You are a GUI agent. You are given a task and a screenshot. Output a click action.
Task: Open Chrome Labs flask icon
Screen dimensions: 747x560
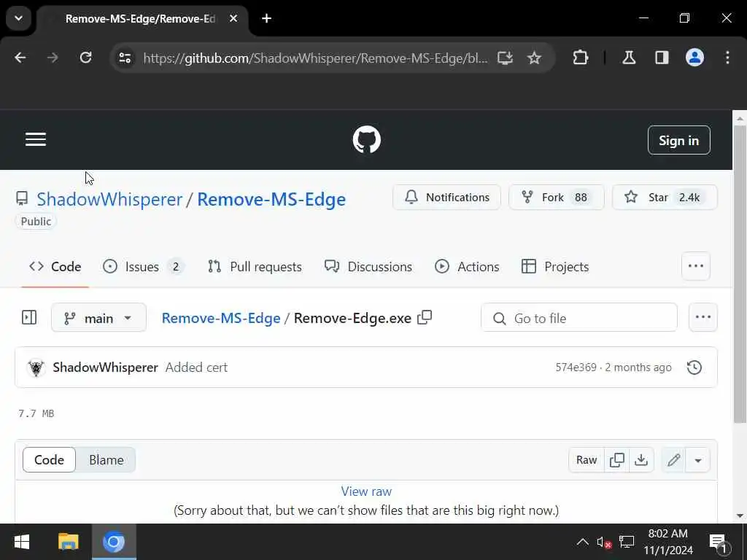(x=629, y=58)
